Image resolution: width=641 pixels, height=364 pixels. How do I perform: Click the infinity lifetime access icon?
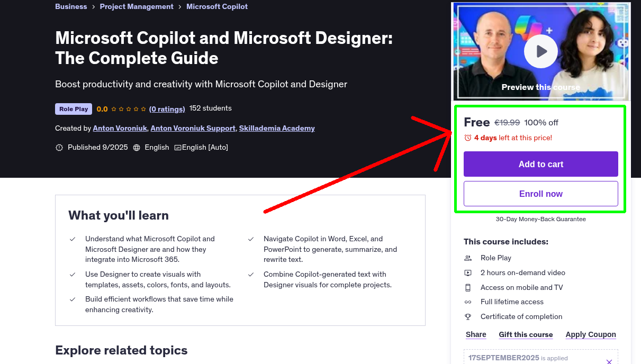[468, 302]
